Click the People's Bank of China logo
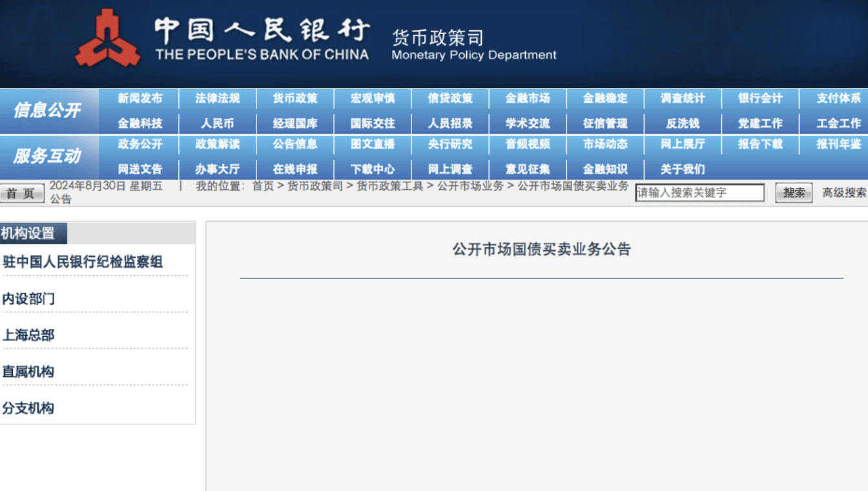 [x=108, y=39]
